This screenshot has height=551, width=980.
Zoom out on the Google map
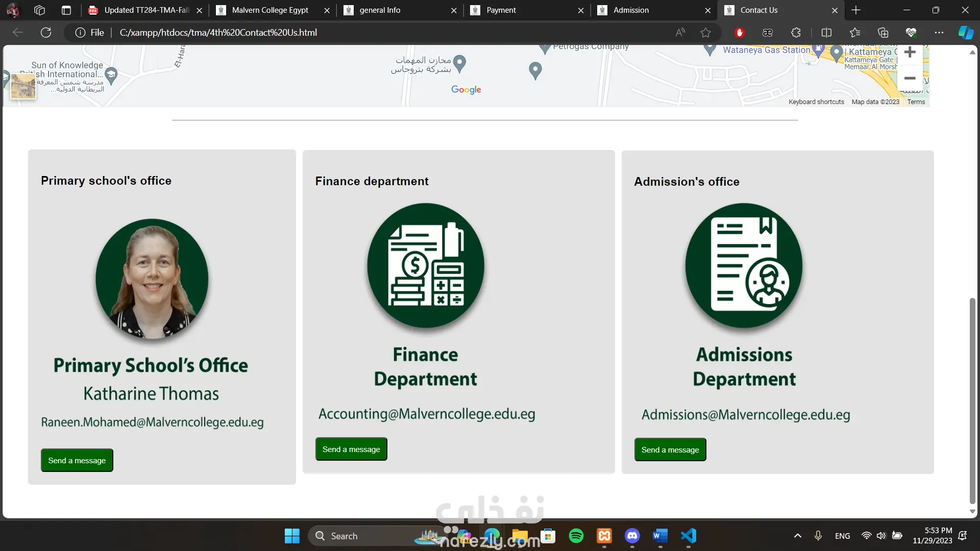tap(910, 78)
